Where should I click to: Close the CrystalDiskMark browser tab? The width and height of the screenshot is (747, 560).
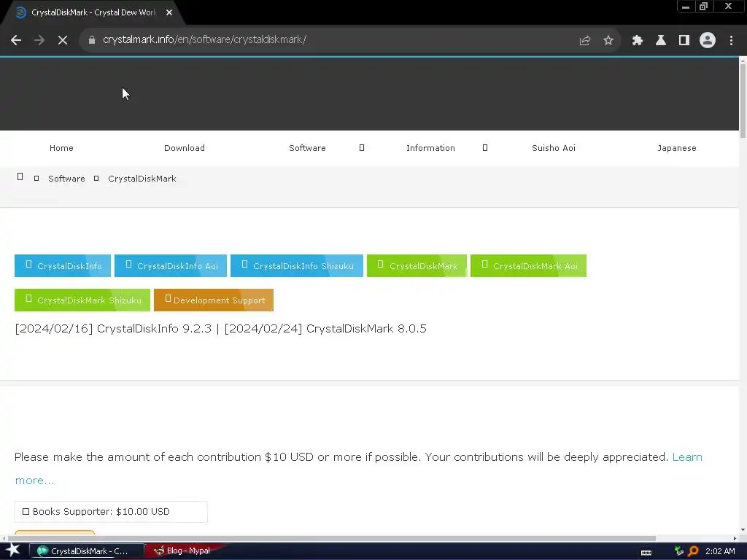pos(169,13)
